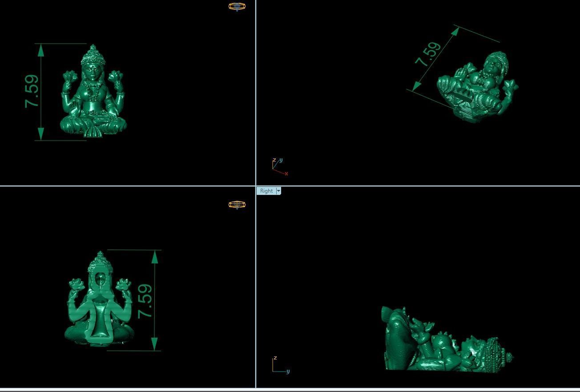Select the Right viewport title label

(x=266, y=191)
